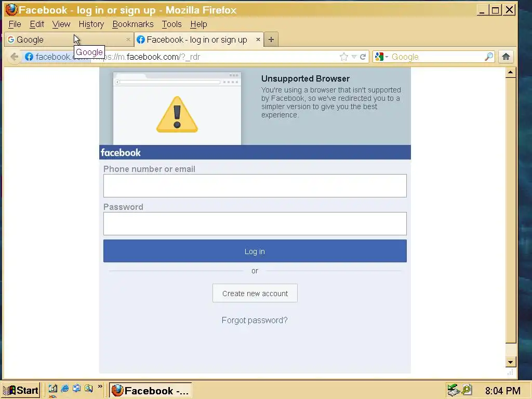Click the vertical scrollbar thumb

510,210
